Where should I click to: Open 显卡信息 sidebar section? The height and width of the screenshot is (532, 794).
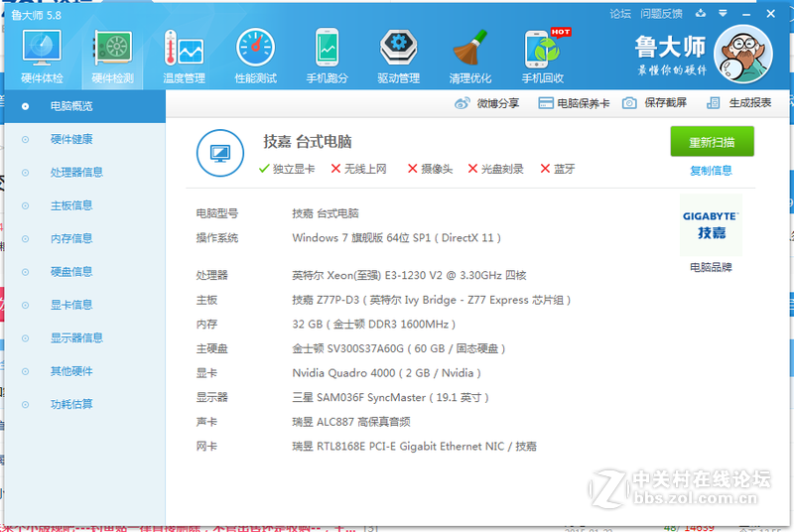pyautogui.click(x=71, y=305)
